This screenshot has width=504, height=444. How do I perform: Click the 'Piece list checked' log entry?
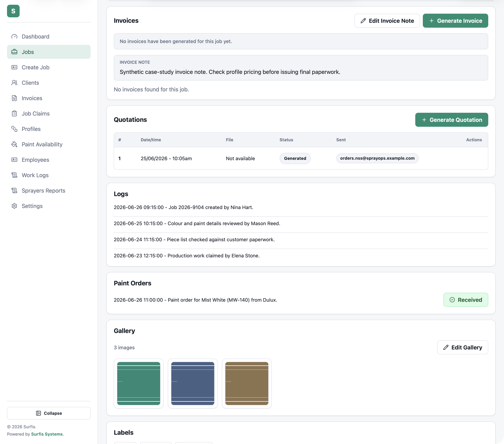pyautogui.click(x=194, y=240)
